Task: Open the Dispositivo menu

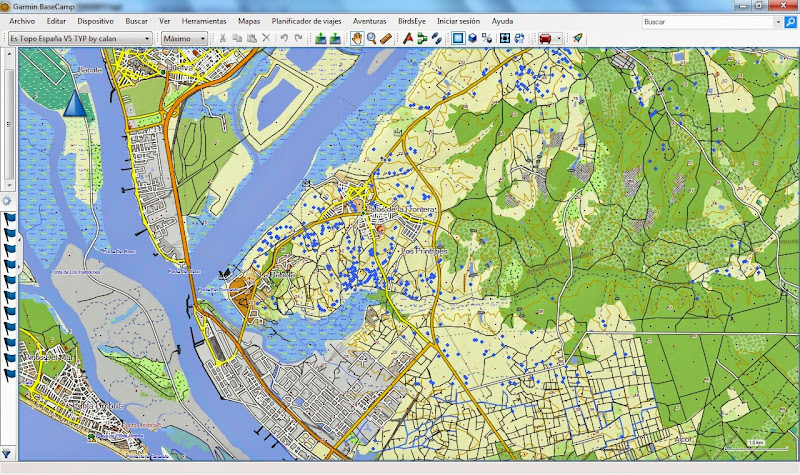Action: point(95,21)
